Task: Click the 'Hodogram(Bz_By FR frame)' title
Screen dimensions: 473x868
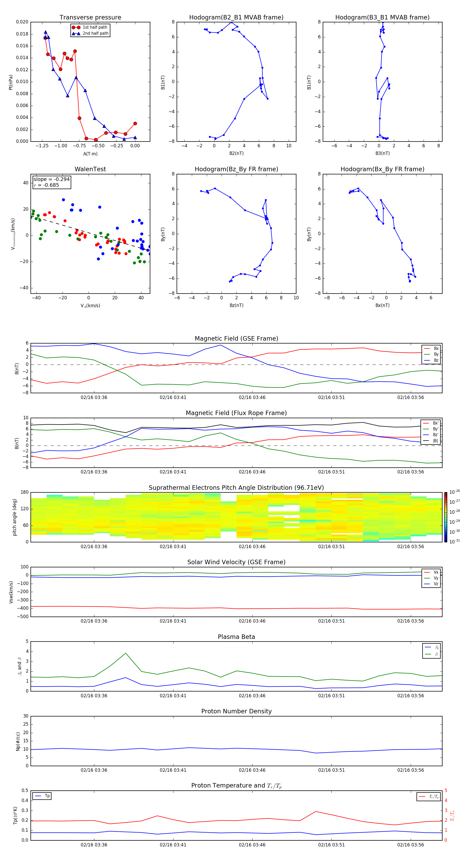Action: pyautogui.click(x=236, y=169)
